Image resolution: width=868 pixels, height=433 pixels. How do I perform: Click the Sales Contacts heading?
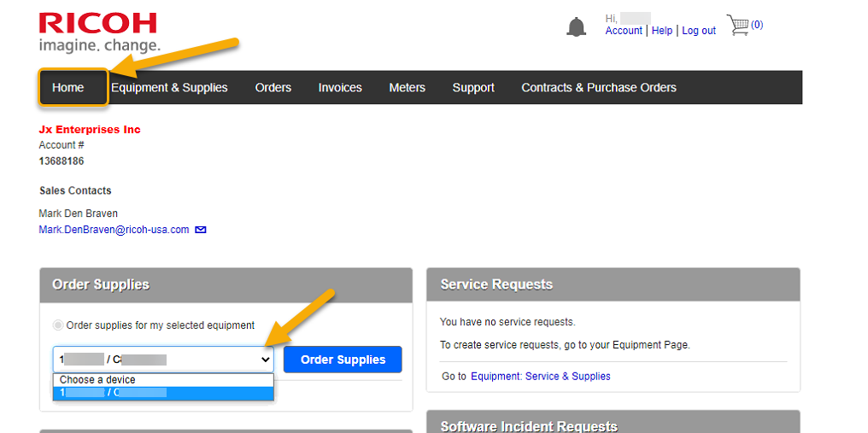[x=75, y=190]
